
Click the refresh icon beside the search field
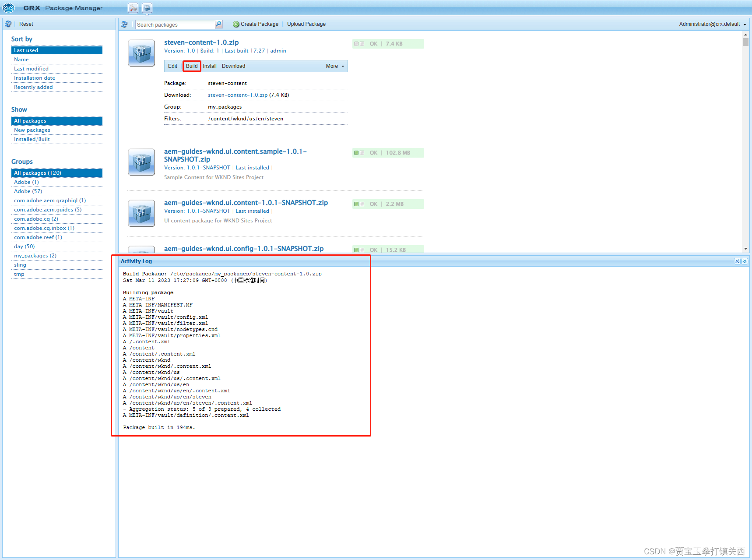point(124,24)
